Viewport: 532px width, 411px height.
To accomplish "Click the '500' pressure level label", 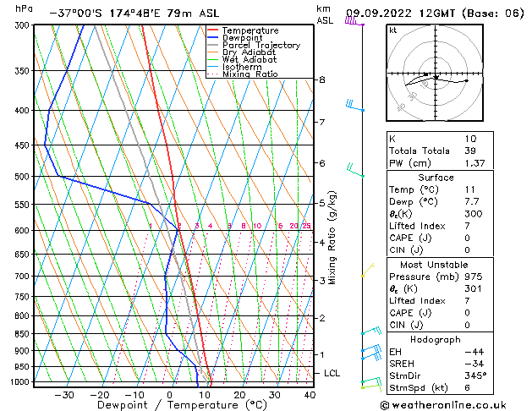I will pos(22,177).
